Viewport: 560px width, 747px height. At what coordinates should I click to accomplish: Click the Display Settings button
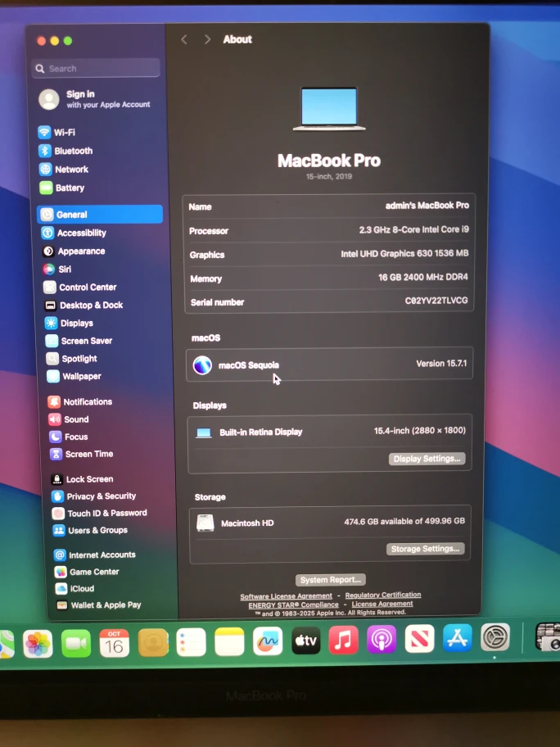point(427,459)
